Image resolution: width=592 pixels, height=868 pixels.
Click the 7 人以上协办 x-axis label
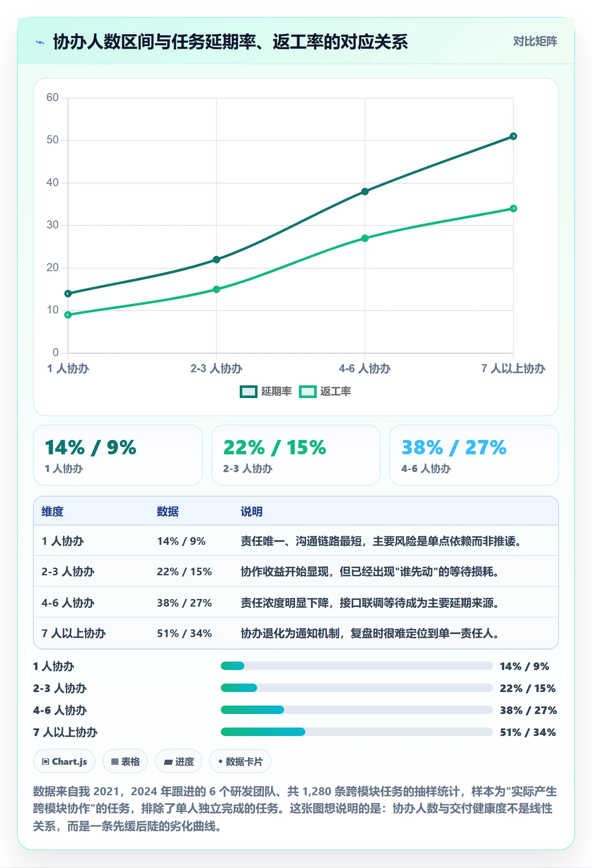click(x=513, y=368)
